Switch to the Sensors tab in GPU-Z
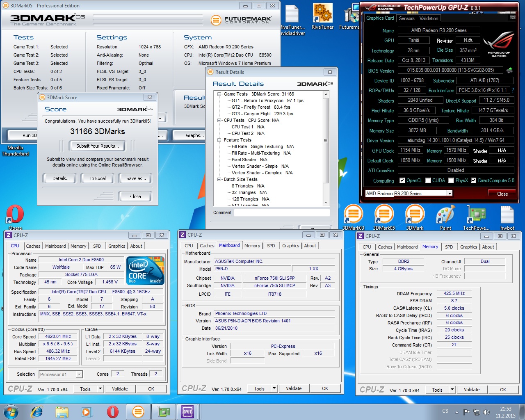The height and width of the screenshot is (420, 525). [406, 18]
